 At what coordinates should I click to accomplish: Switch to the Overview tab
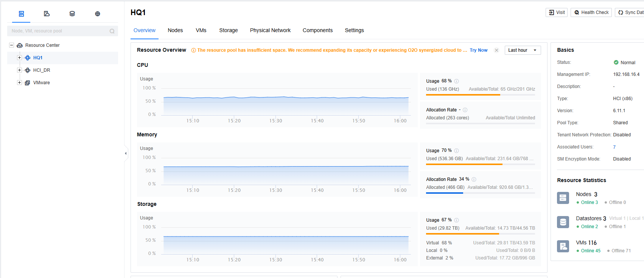pos(145,30)
